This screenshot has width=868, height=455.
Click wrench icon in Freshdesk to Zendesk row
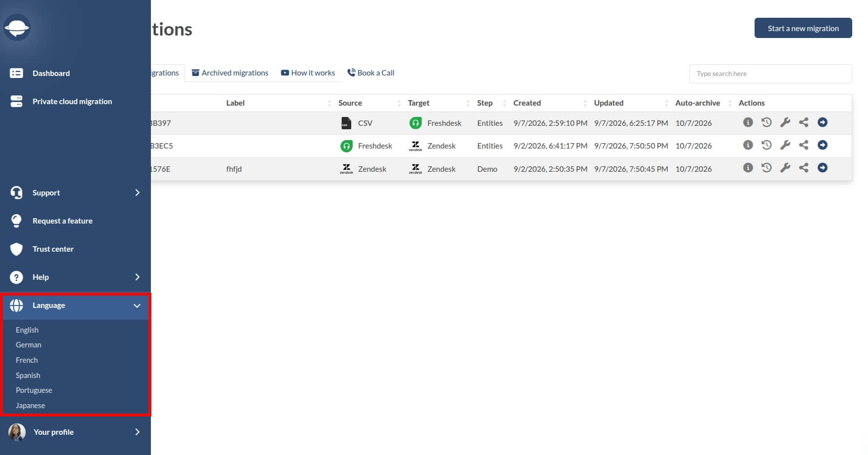tap(785, 145)
